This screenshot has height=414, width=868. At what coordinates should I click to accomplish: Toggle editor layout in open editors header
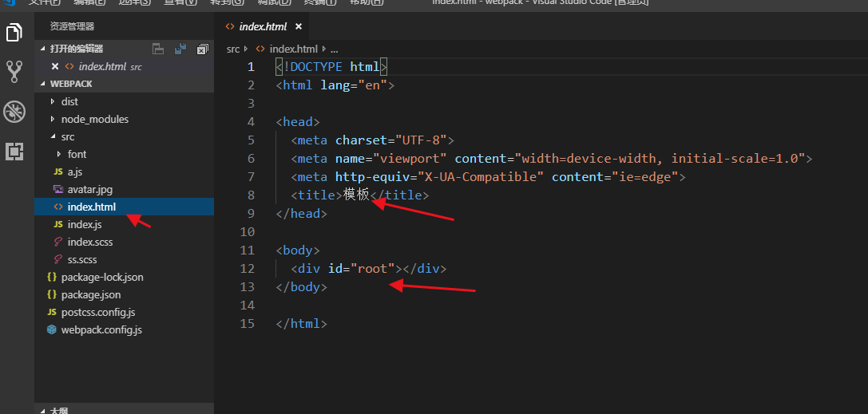point(158,49)
